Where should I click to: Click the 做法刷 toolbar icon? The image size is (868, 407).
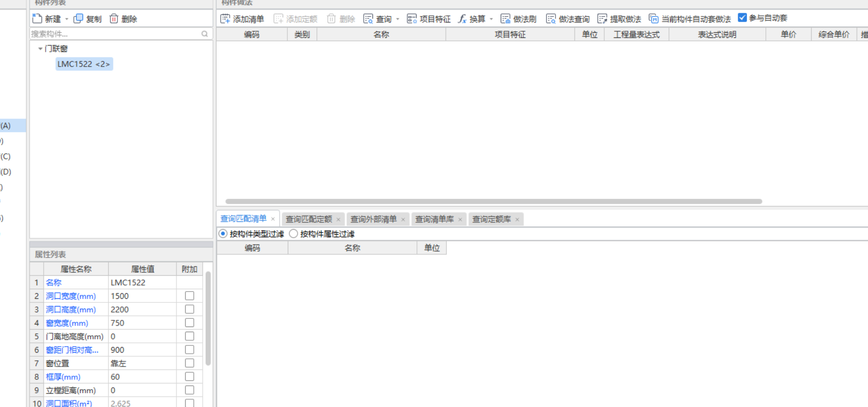[x=505, y=19]
